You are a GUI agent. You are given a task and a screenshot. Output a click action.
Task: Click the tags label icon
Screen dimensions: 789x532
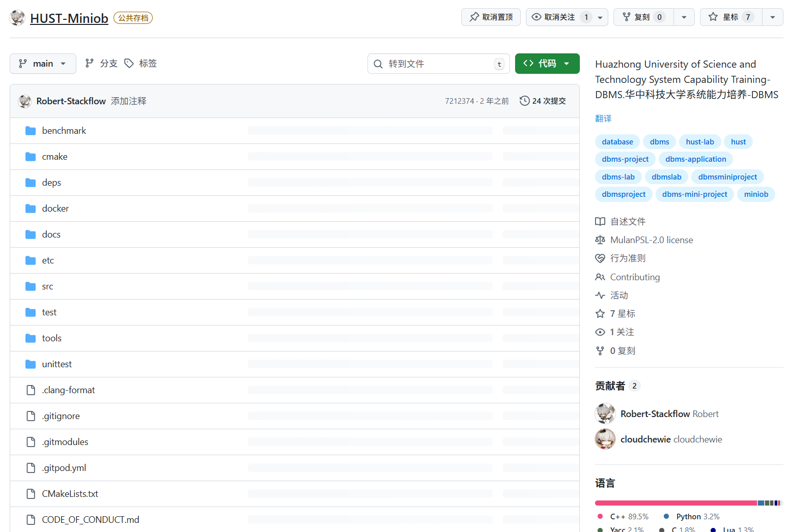(129, 64)
